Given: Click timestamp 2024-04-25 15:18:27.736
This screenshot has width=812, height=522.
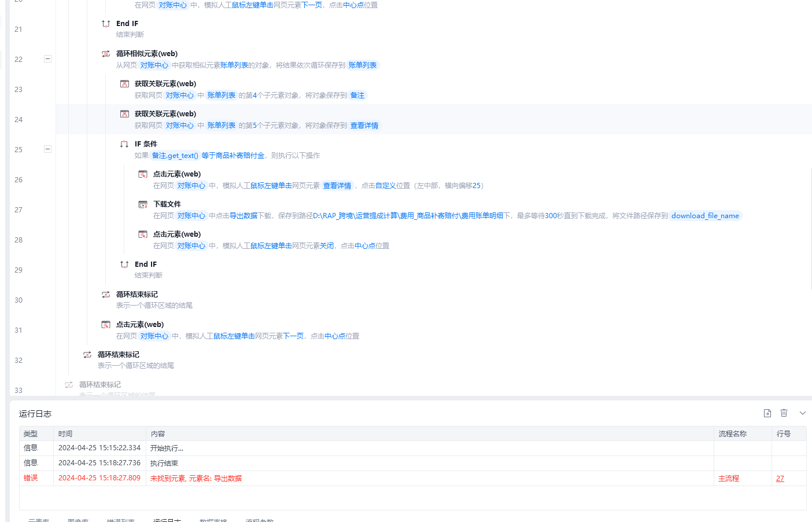Looking at the screenshot, I should coord(99,463).
